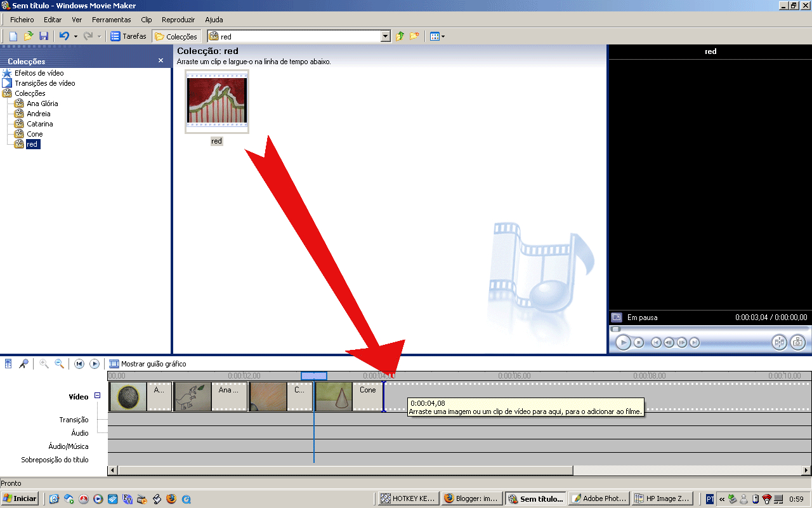The width and height of the screenshot is (812, 508).
Task: Select the Andreia collection
Action: point(38,114)
